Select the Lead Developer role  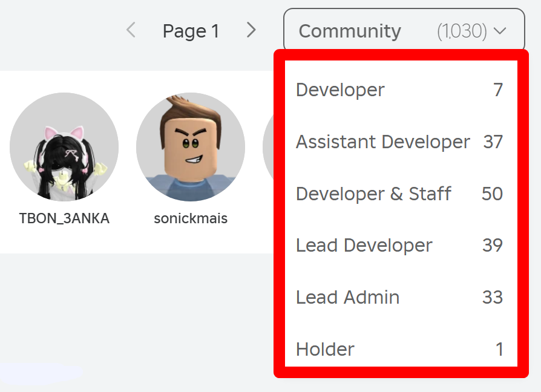(x=401, y=245)
